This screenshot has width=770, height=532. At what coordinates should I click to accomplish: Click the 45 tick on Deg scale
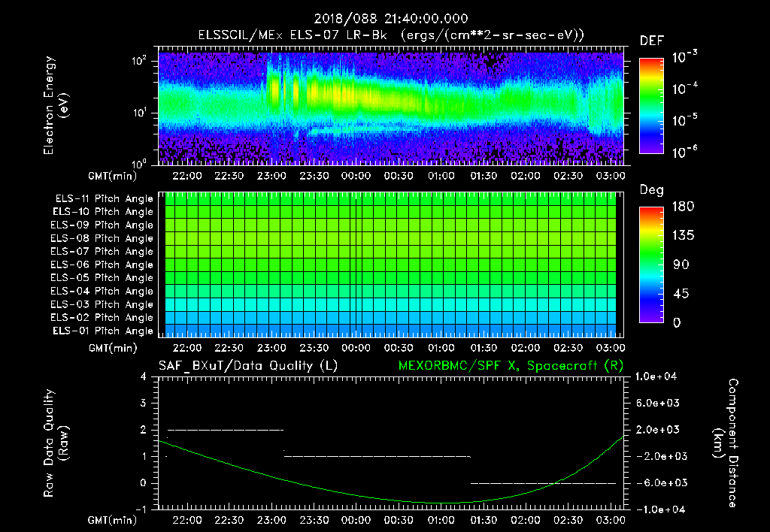point(681,294)
